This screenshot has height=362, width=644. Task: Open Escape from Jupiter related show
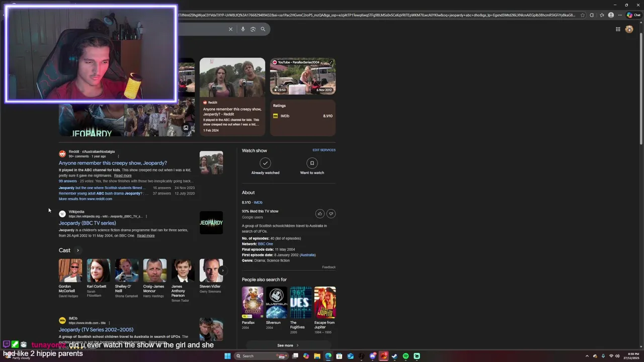325,310
